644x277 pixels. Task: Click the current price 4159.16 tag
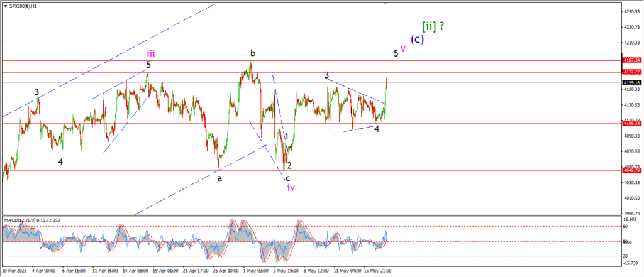631,82
